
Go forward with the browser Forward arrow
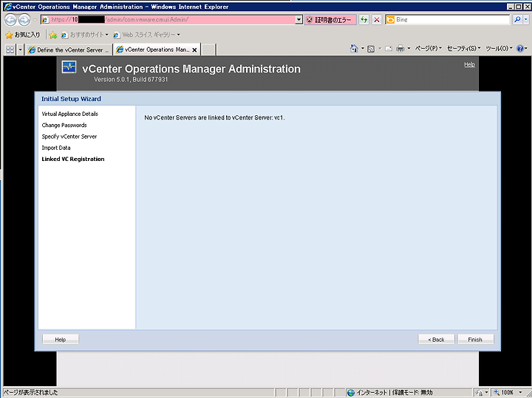pyautogui.click(x=24, y=20)
